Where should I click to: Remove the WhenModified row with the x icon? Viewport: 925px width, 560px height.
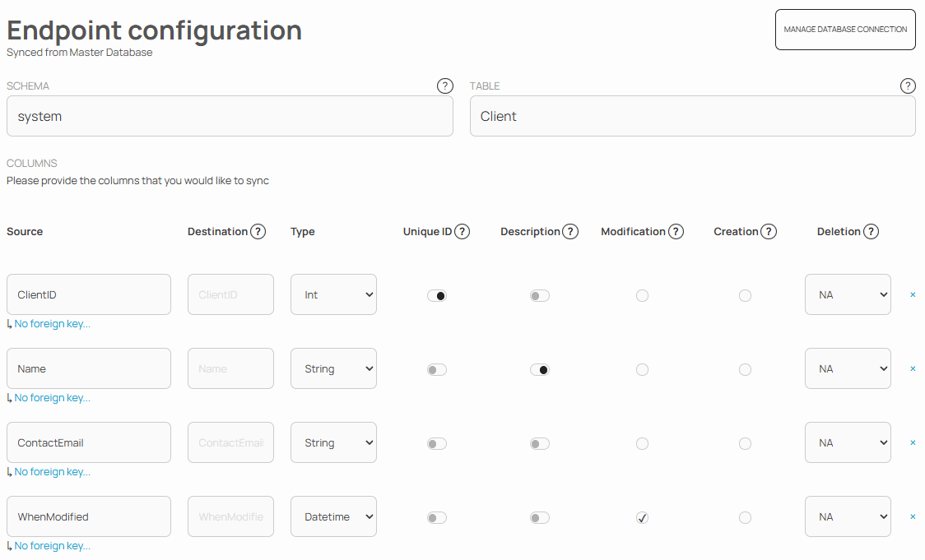pos(913,517)
